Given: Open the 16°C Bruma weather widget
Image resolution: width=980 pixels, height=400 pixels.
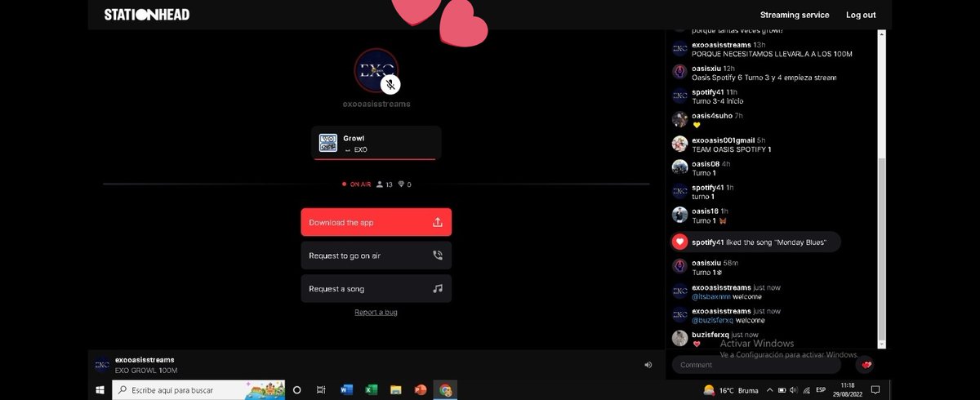Looking at the screenshot, I should tap(731, 390).
